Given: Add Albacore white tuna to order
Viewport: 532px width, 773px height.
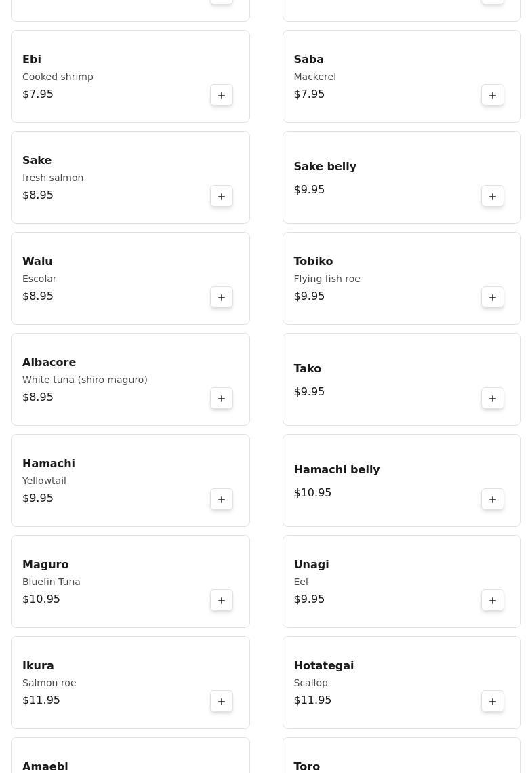Looking at the screenshot, I should (x=222, y=399).
